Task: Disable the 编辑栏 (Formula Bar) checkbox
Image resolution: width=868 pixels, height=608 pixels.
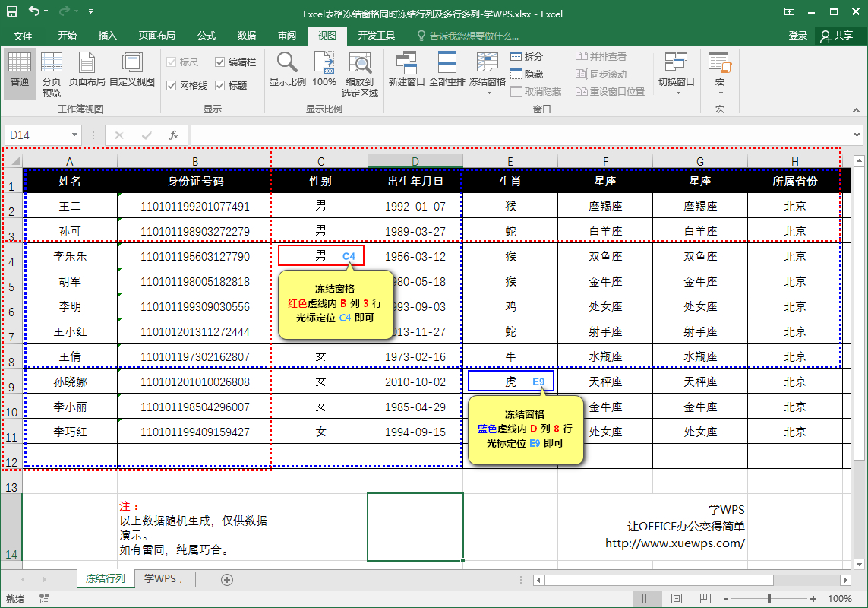Action: [220, 62]
